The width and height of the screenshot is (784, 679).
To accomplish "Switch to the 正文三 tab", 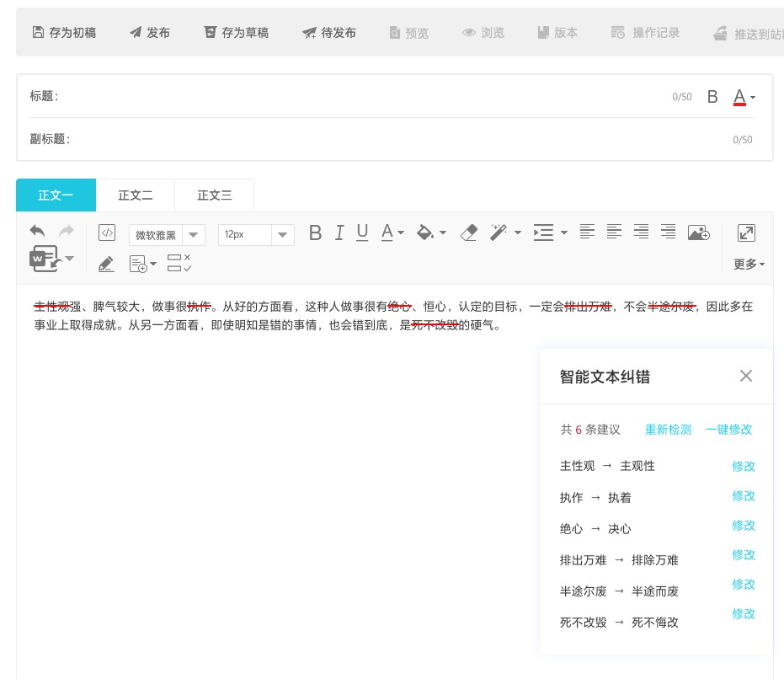I will (214, 195).
